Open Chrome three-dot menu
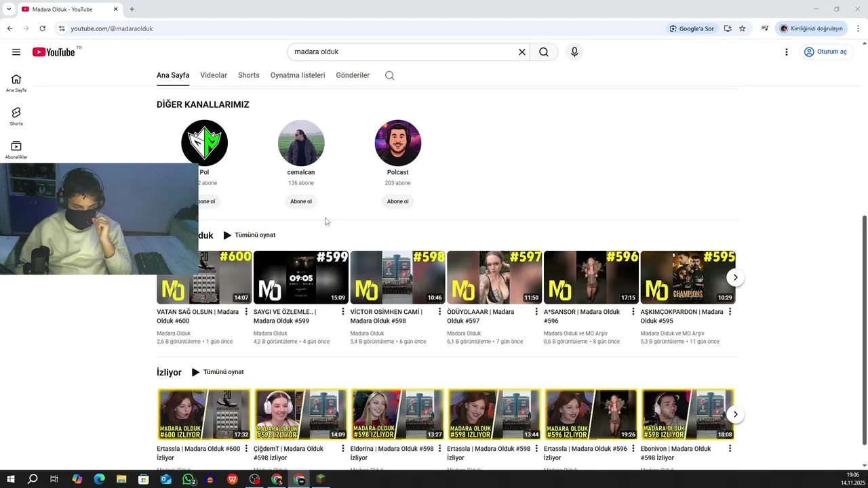The height and width of the screenshot is (488, 868). [859, 28]
